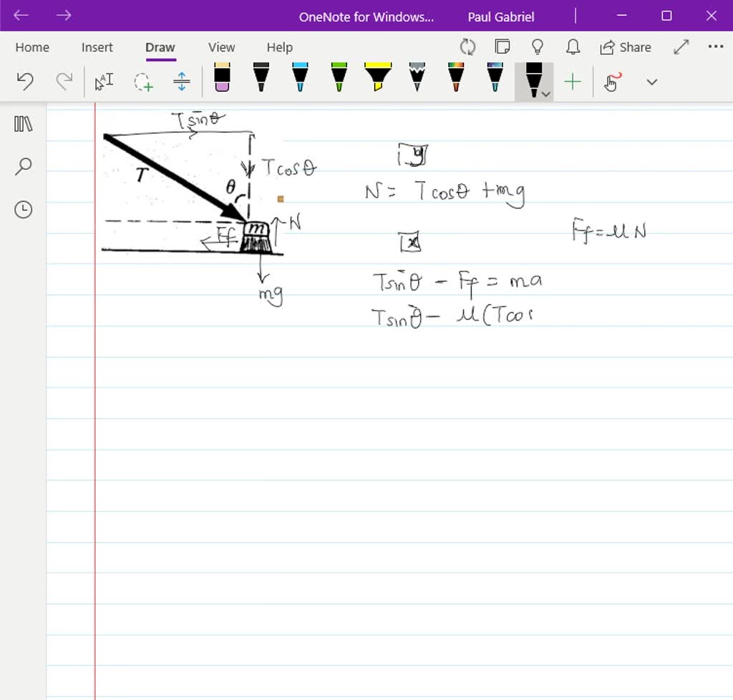
Task: Activate the currently selected black pen
Action: (x=533, y=79)
